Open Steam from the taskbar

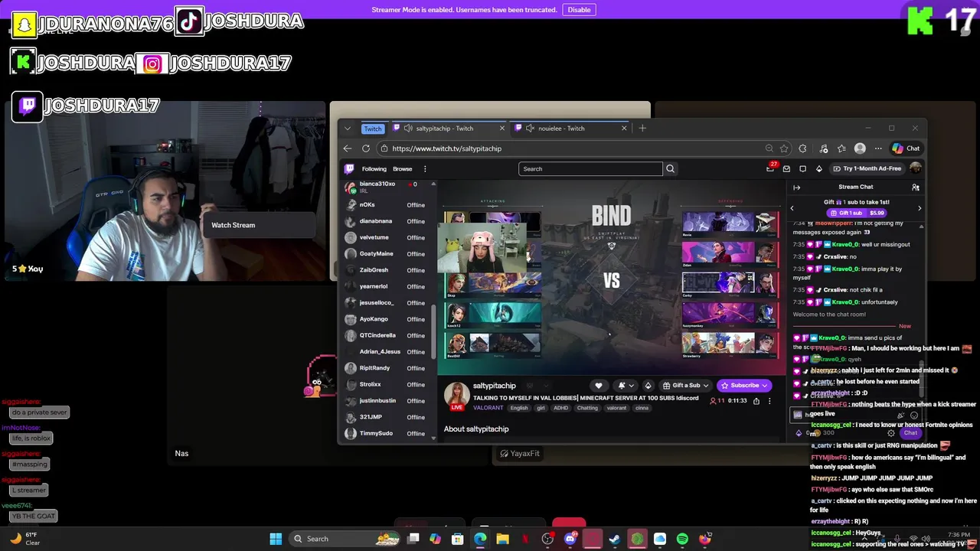pyautogui.click(x=614, y=539)
